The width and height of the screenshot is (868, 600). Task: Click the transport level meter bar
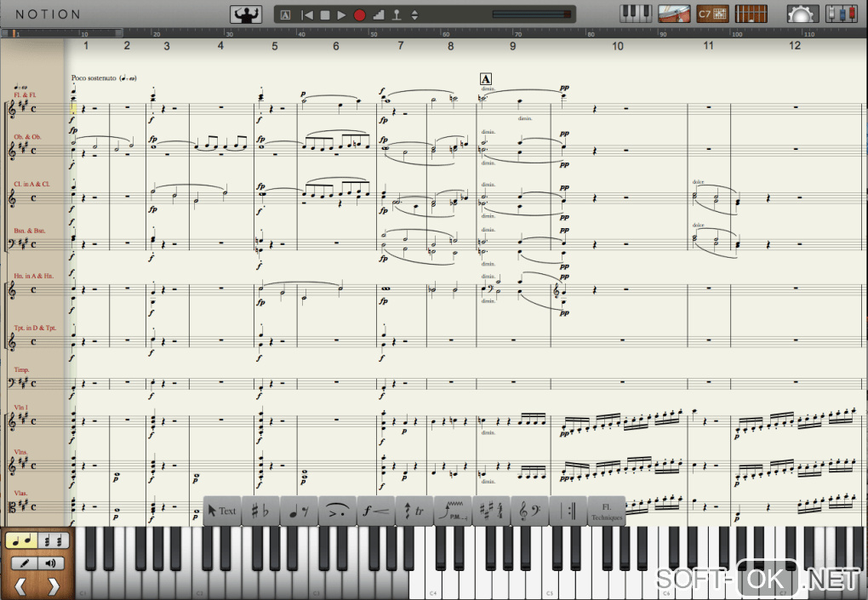pos(531,14)
